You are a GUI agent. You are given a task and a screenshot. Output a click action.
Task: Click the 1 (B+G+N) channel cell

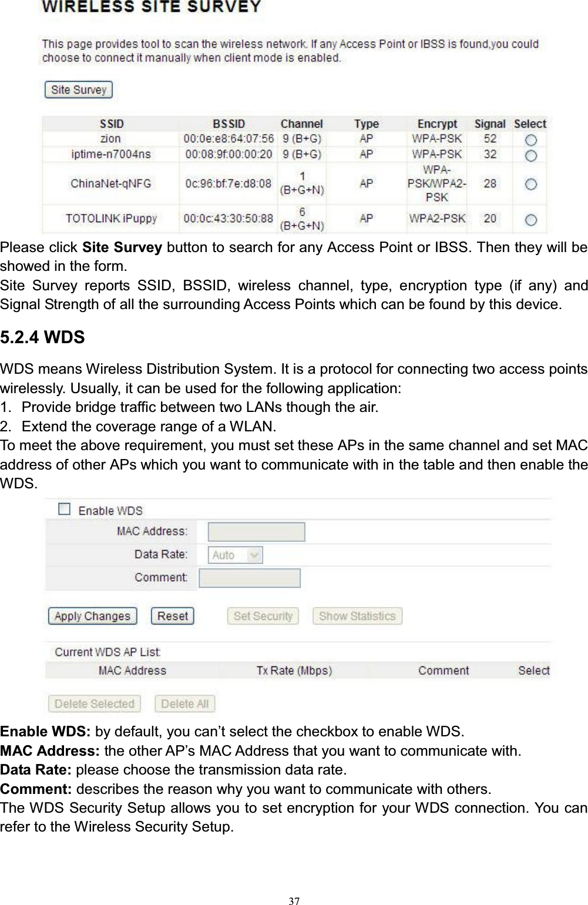[302, 183]
